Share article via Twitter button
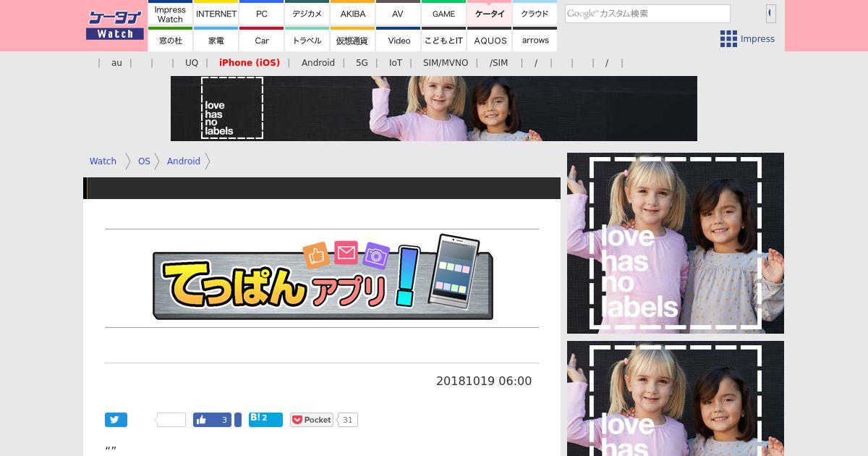Image resolution: width=868 pixels, height=456 pixels. (116, 420)
